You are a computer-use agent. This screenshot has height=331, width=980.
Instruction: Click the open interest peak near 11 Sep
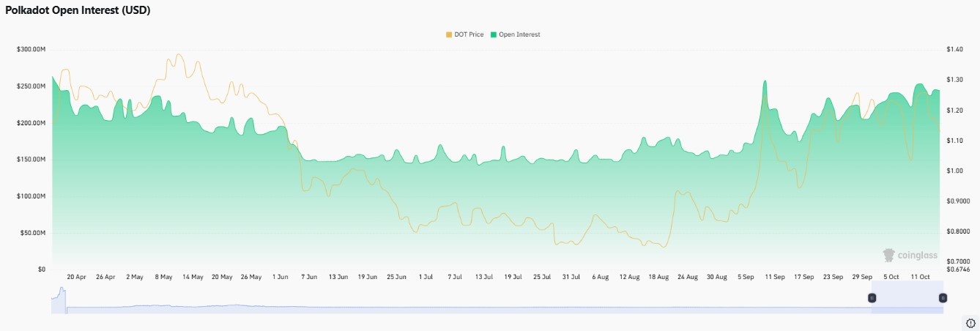pos(765,81)
